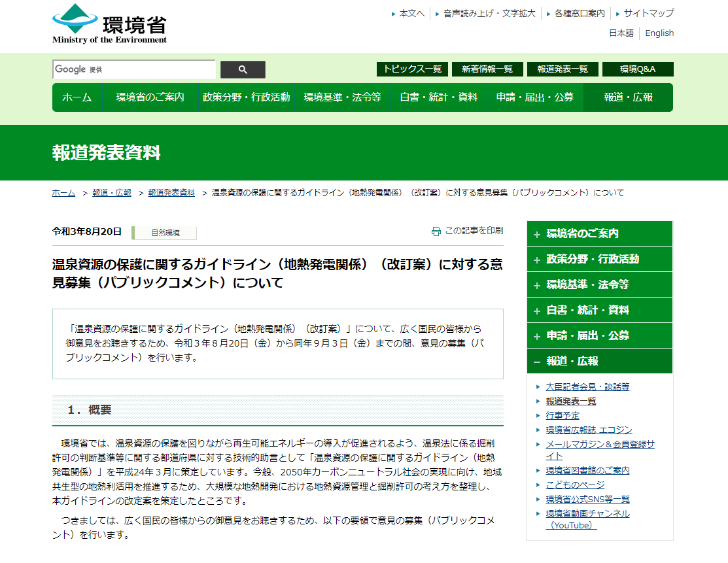
Task: Expand the 環境基準・法令等 sidebar section
Action: tap(599, 284)
